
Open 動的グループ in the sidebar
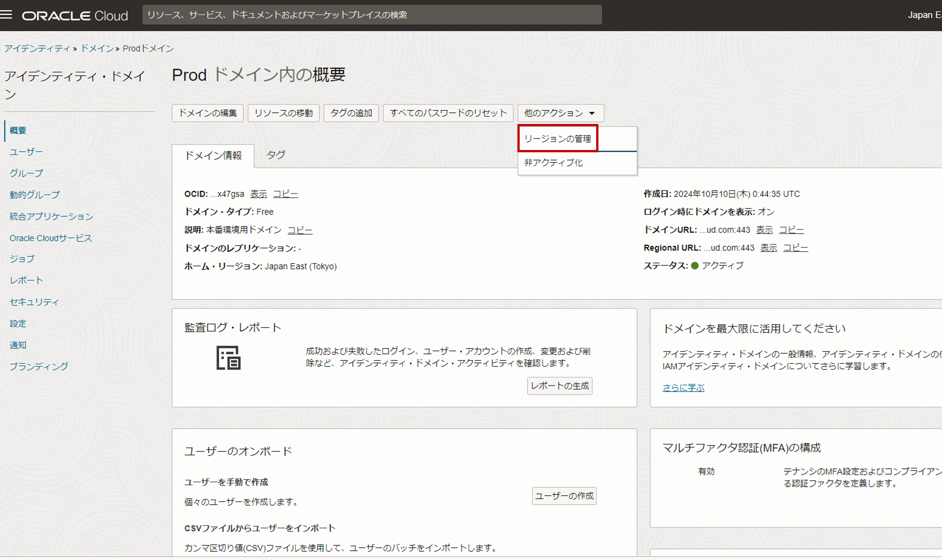point(34,195)
